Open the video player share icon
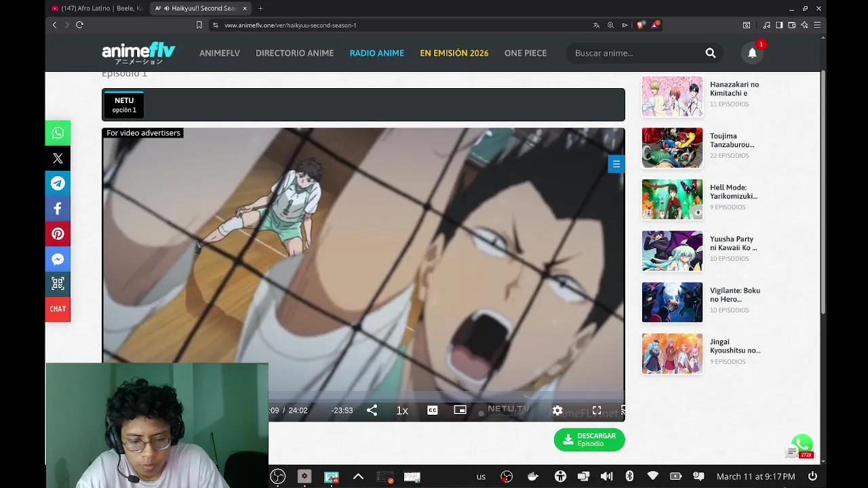The width and height of the screenshot is (868, 488). [372, 410]
